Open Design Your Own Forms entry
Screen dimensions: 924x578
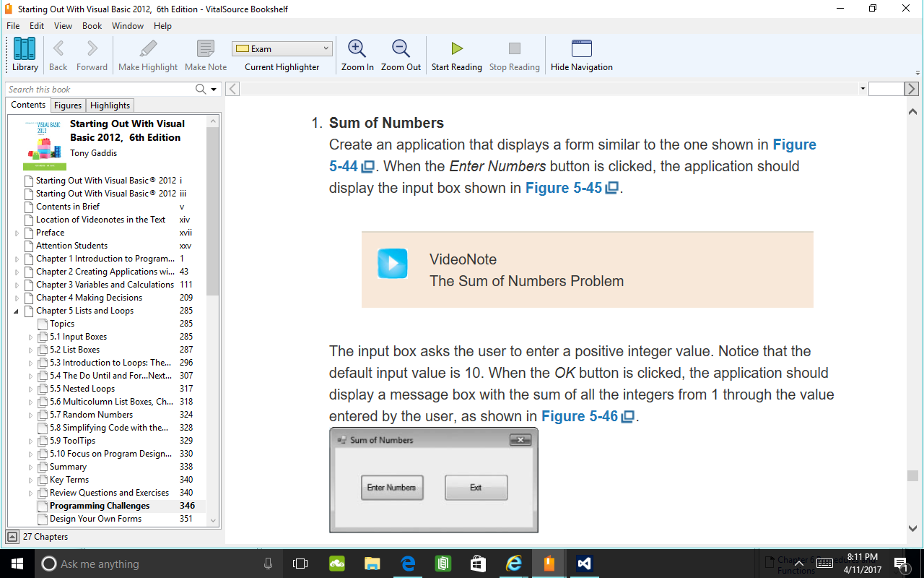(x=95, y=519)
